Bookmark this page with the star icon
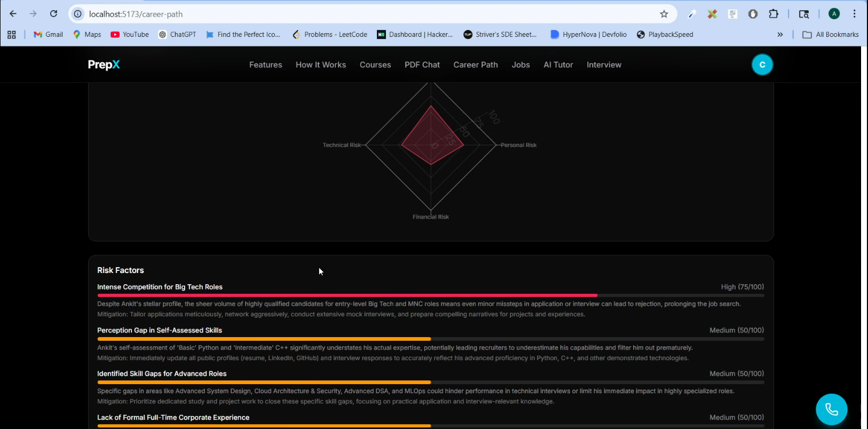The height and width of the screenshot is (429, 868). click(664, 14)
